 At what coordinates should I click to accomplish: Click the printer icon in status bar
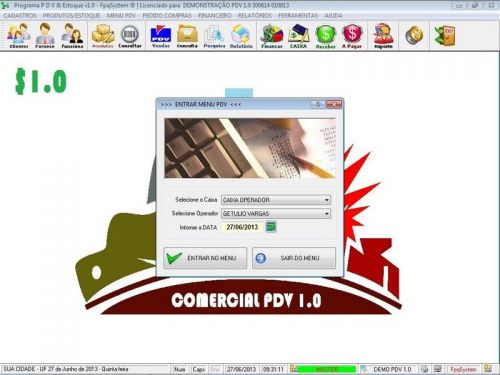coord(424,369)
